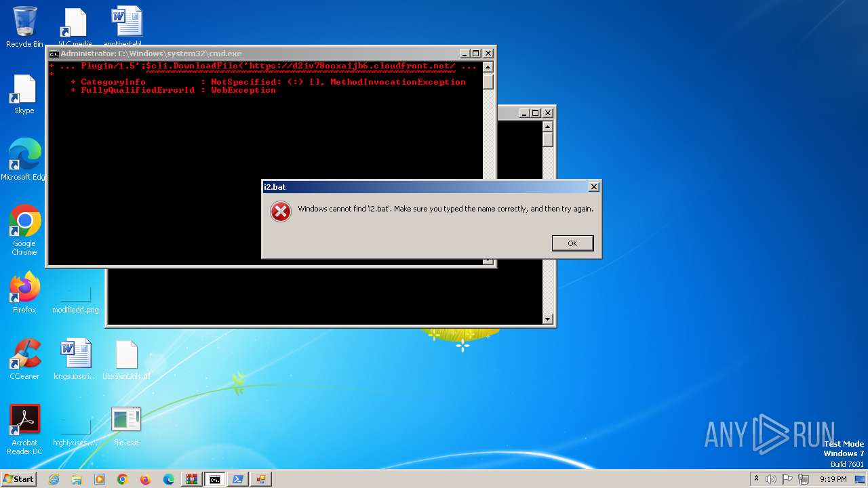Open Chrome from the taskbar
The height and width of the screenshot is (488, 868).
coord(123,479)
